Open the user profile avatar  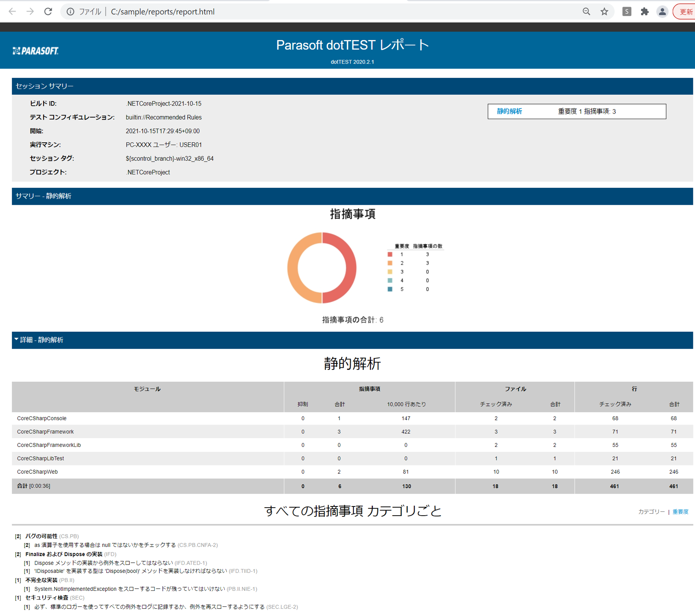662,12
